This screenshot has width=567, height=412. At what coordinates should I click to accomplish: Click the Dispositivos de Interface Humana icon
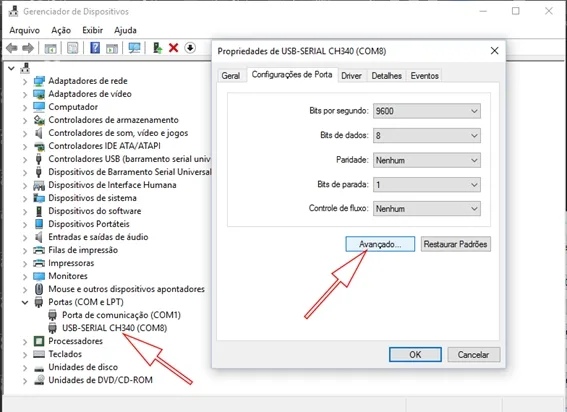[x=39, y=185]
